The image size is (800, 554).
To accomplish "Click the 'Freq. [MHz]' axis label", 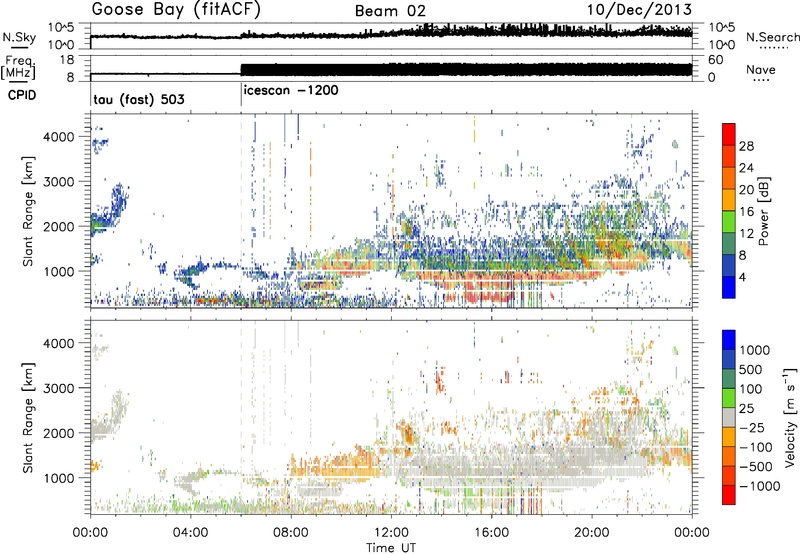I will [x=18, y=68].
